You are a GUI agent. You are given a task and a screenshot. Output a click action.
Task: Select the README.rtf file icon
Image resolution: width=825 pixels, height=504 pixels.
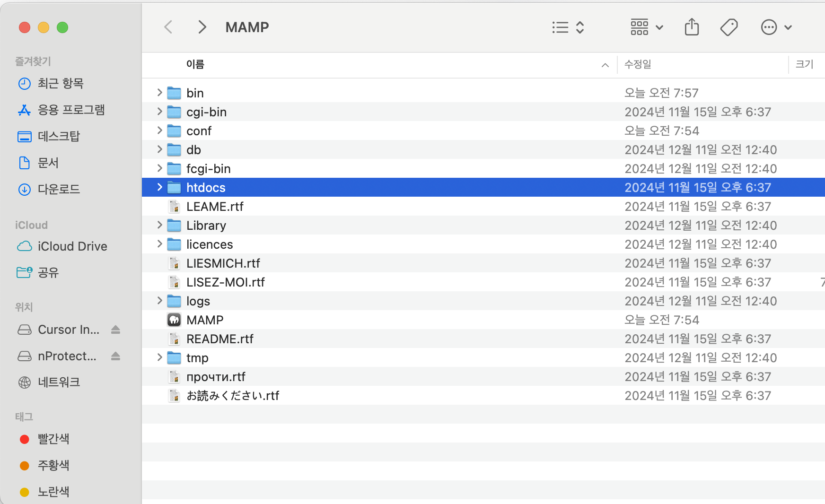(x=174, y=339)
